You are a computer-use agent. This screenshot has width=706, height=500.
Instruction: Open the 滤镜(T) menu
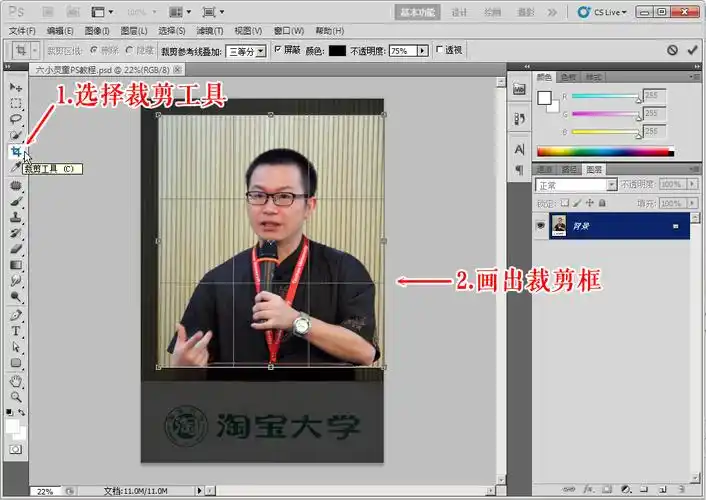[210, 31]
